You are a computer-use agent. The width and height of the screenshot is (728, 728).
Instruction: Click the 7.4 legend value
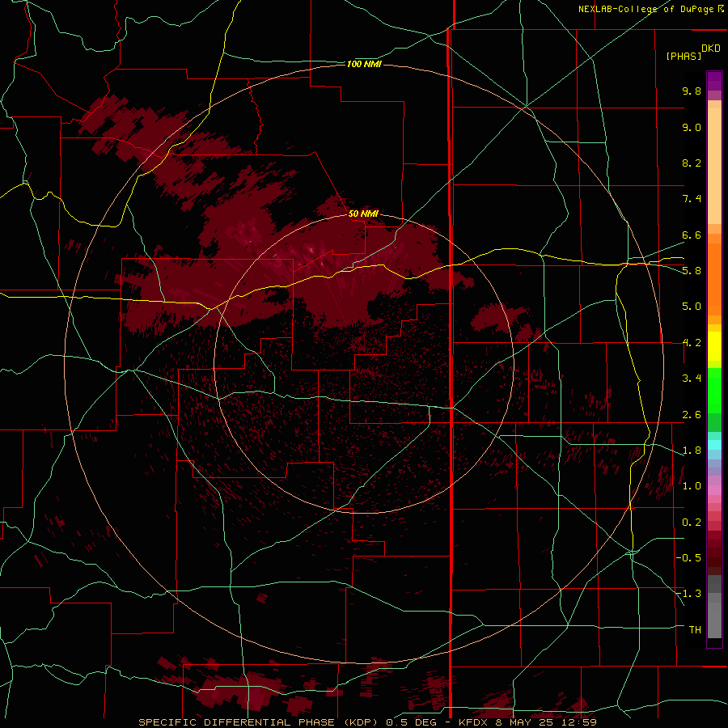pyautogui.click(x=692, y=199)
